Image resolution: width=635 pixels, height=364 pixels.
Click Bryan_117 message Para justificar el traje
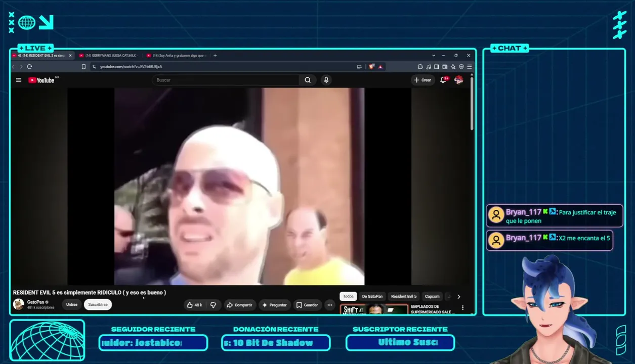pyautogui.click(x=555, y=216)
